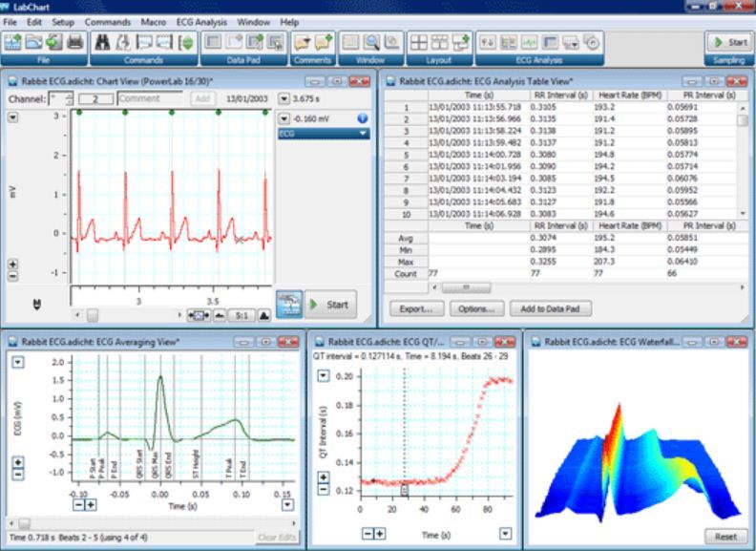Open the Chart View amplitude axis dropdown
The width and height of the screenshot is (756, 551).
pos(13,117)
